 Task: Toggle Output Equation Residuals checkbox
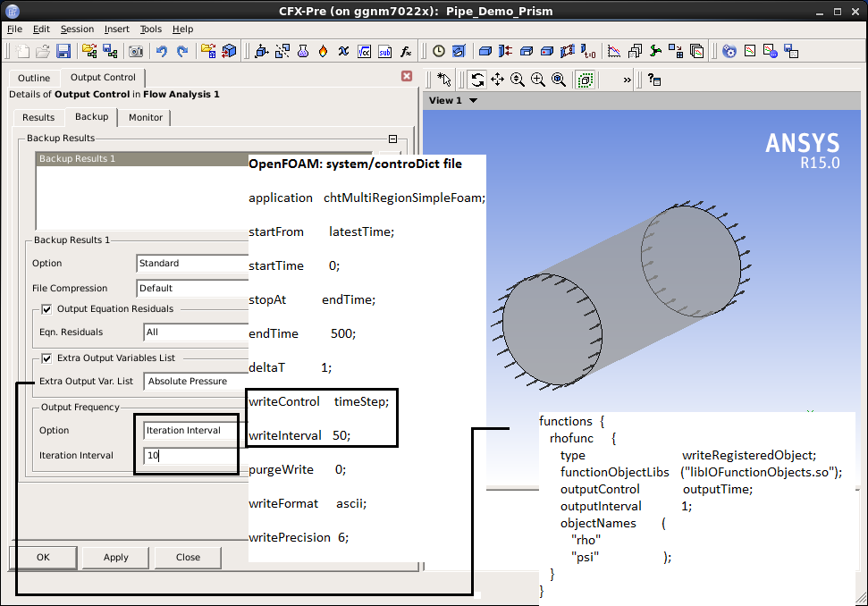pyautogui.click(x=46, y=309)
